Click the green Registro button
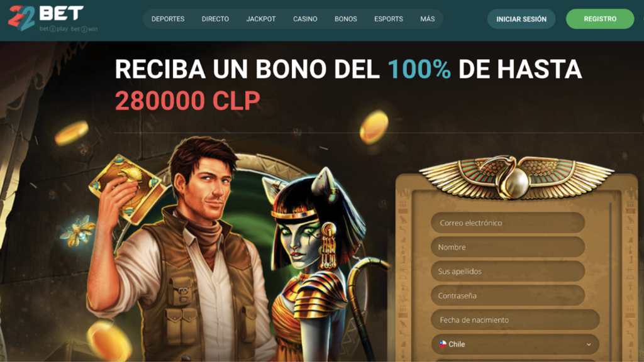 (x=600, y=19)
